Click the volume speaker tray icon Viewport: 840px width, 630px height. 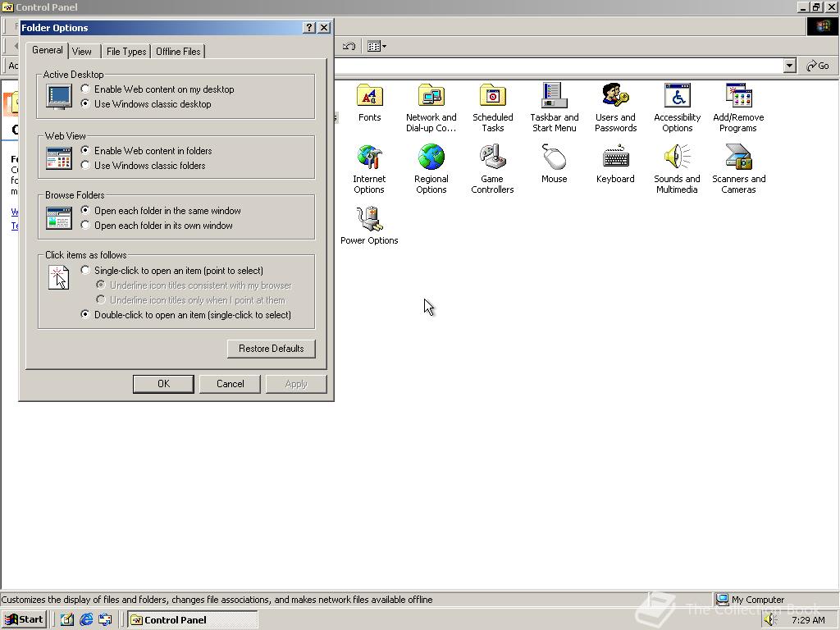(770, 620)
